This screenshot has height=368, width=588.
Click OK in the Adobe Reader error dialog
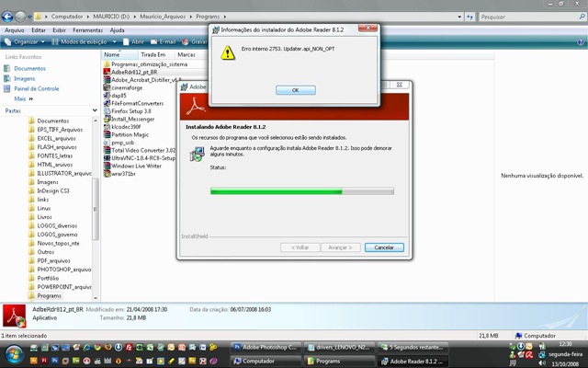(296, 90)
